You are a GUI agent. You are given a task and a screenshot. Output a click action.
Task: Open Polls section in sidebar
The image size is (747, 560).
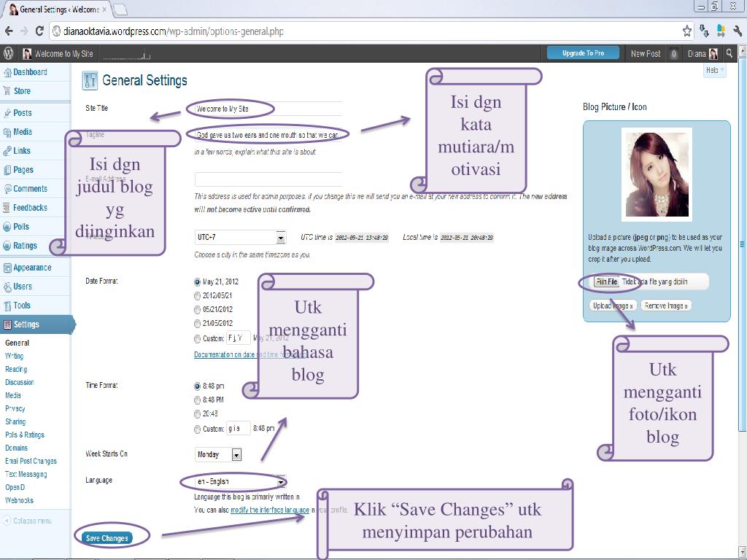coord(21,227)
